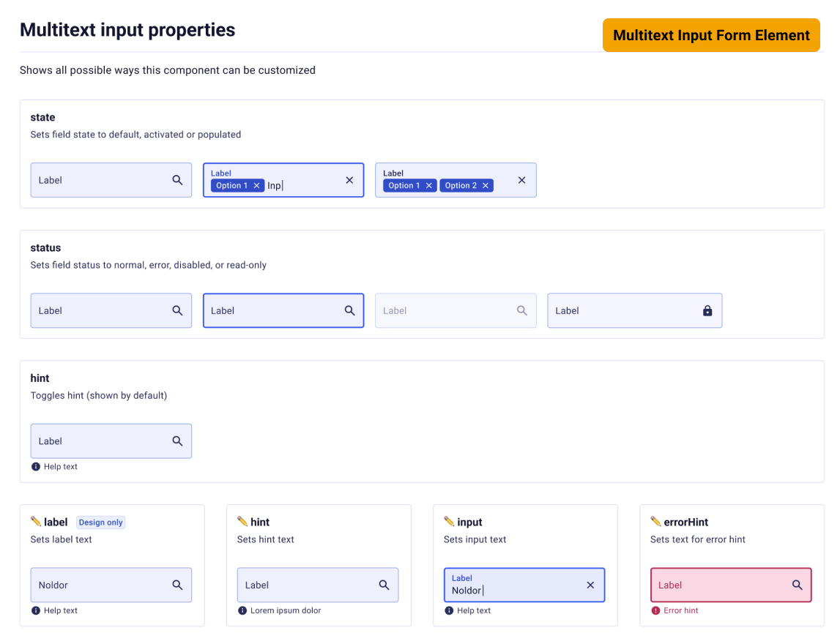Remove the Option 1 chip from the activated field
This screenshot has width=840, height=644.
pos(256,185)
